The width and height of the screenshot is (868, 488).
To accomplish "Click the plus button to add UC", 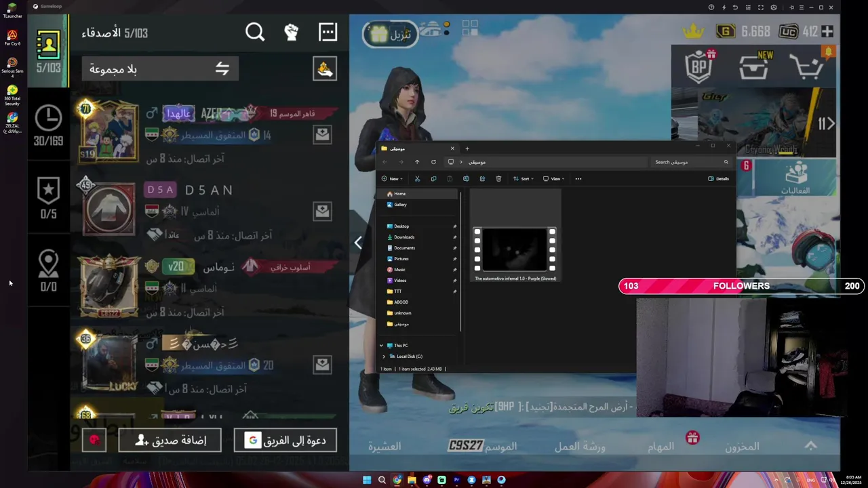I will click(x=827, y=31).
